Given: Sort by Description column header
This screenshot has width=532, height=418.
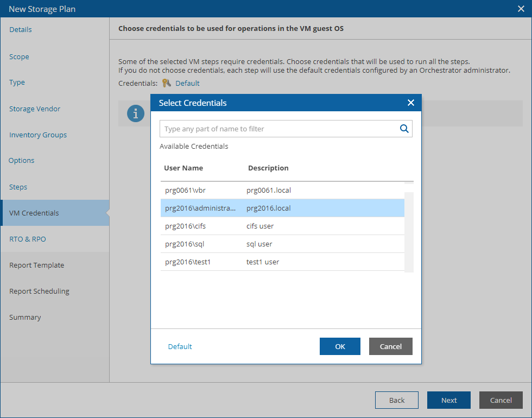Looking at the screenshot, I should click(x=268, y=168).
